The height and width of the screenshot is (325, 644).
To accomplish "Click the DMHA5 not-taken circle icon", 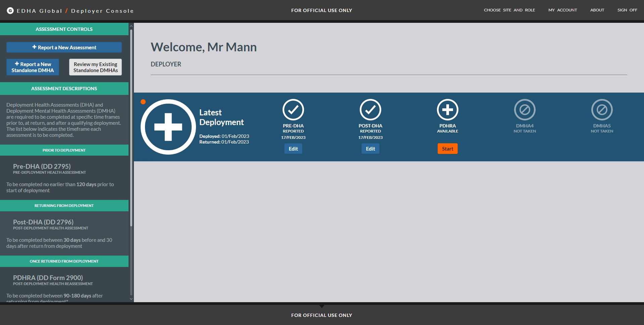I will [602, 110].
